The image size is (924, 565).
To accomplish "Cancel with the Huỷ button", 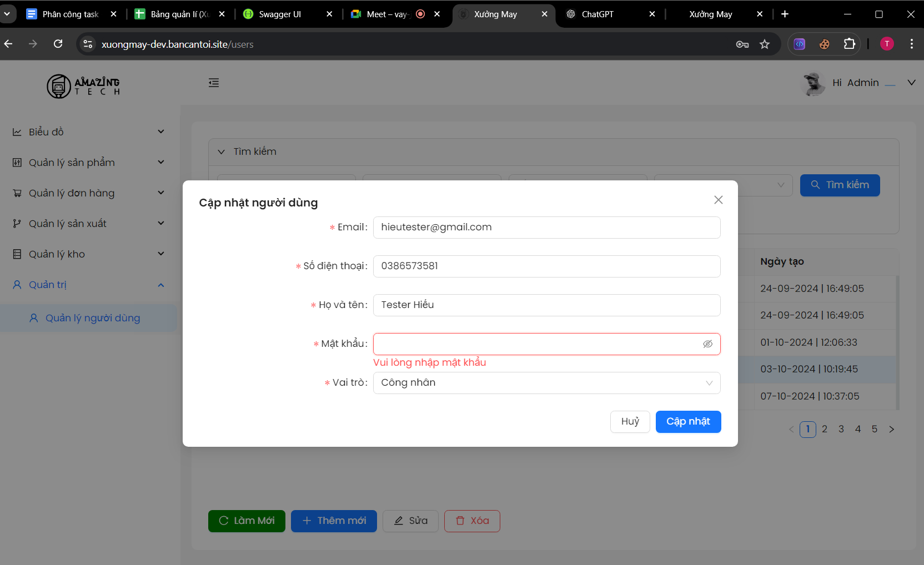I will point(630,422).
